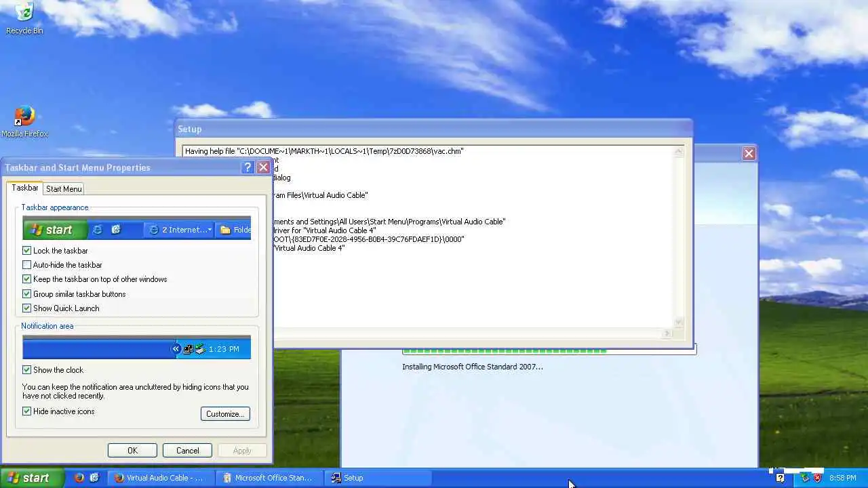The image size is (868, 488).
Task: Click the Customize... button
Action: pyautogui.click(x=225, y=414)
